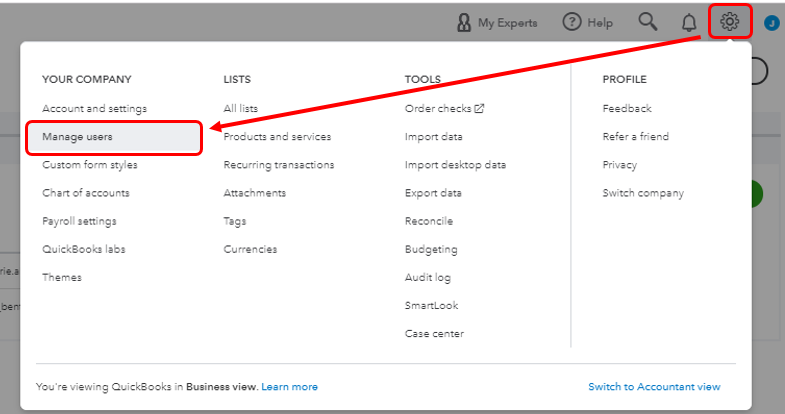Open Attachments list
This screenshot has width=785, height=414.
[255, 193]
